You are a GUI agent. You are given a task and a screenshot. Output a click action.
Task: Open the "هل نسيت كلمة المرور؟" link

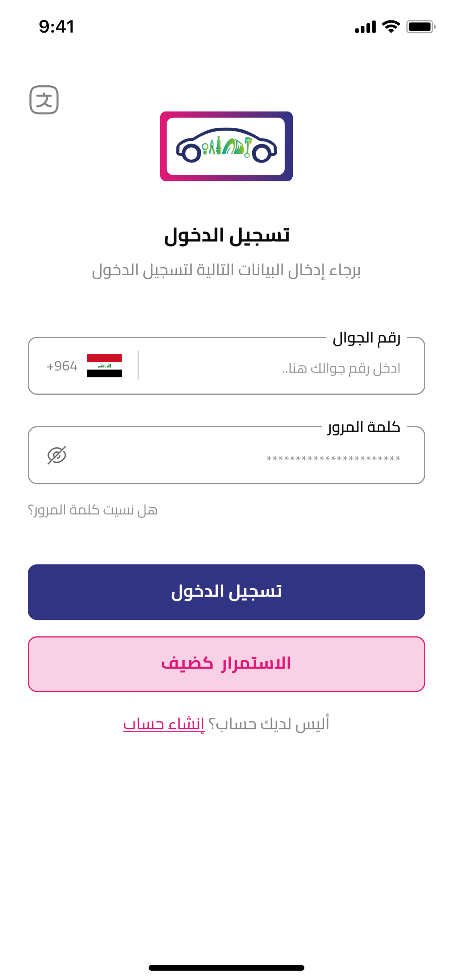(93, 510)
